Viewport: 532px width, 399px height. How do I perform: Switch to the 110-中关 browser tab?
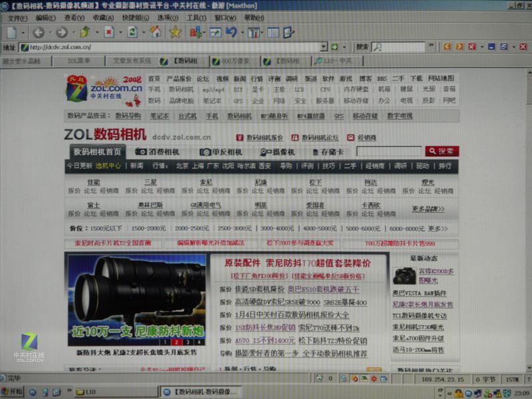click(x=337, y=61)
